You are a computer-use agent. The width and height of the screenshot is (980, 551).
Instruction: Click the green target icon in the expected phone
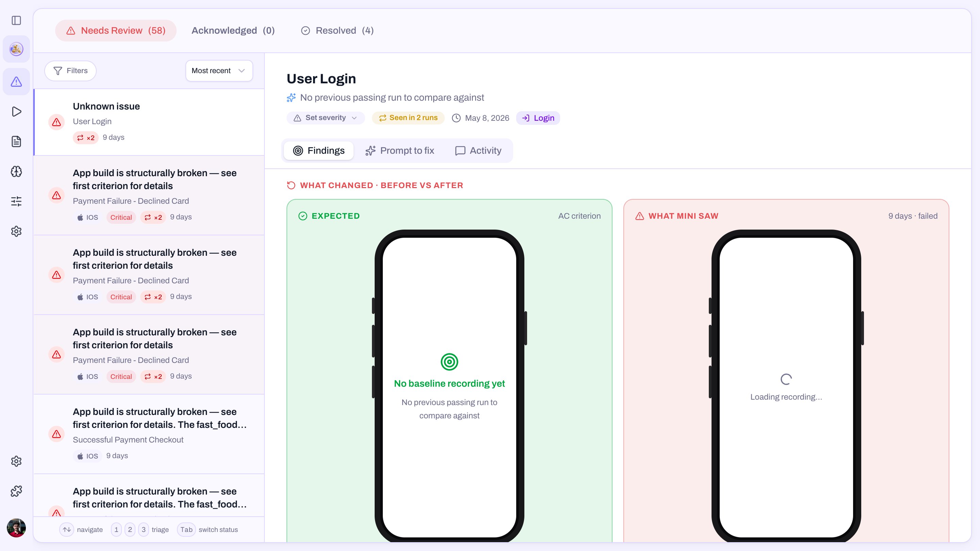point(449,362)
